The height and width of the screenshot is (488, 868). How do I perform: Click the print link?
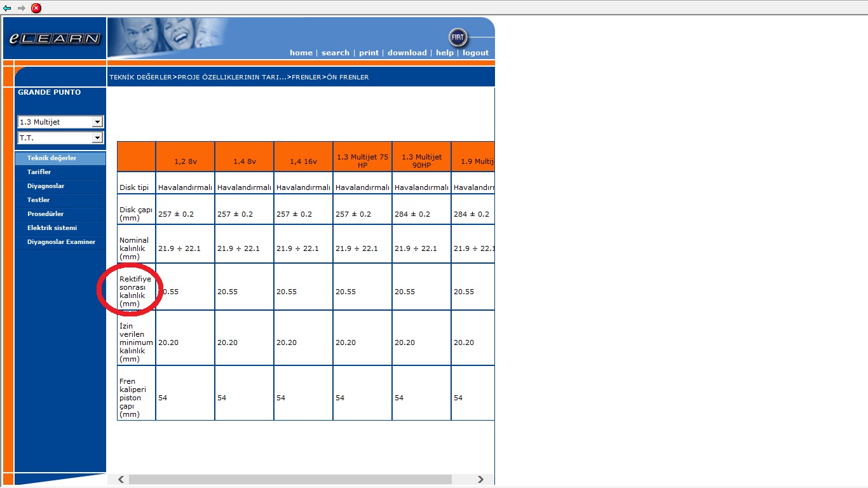(369, 53)
